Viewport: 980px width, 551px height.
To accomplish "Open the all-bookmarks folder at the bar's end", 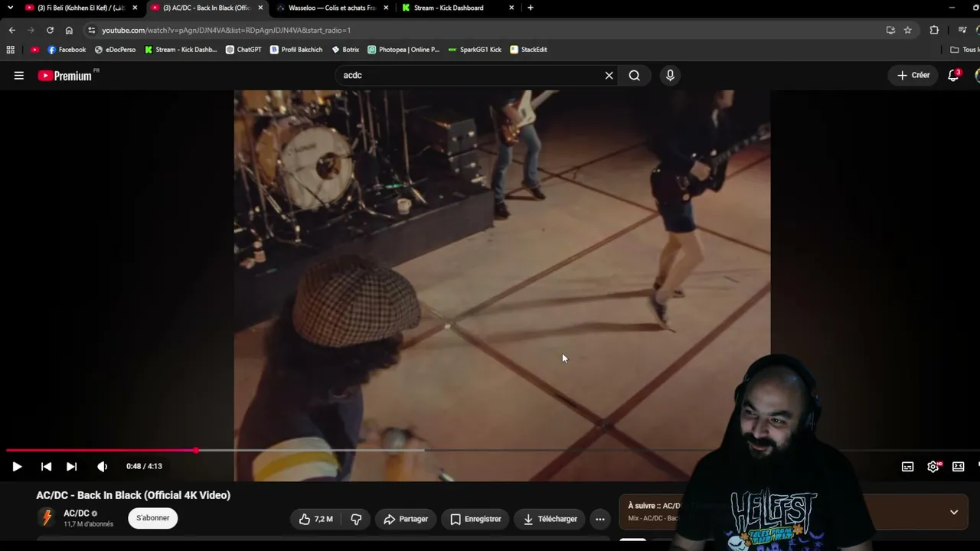I will click(965, 50).
